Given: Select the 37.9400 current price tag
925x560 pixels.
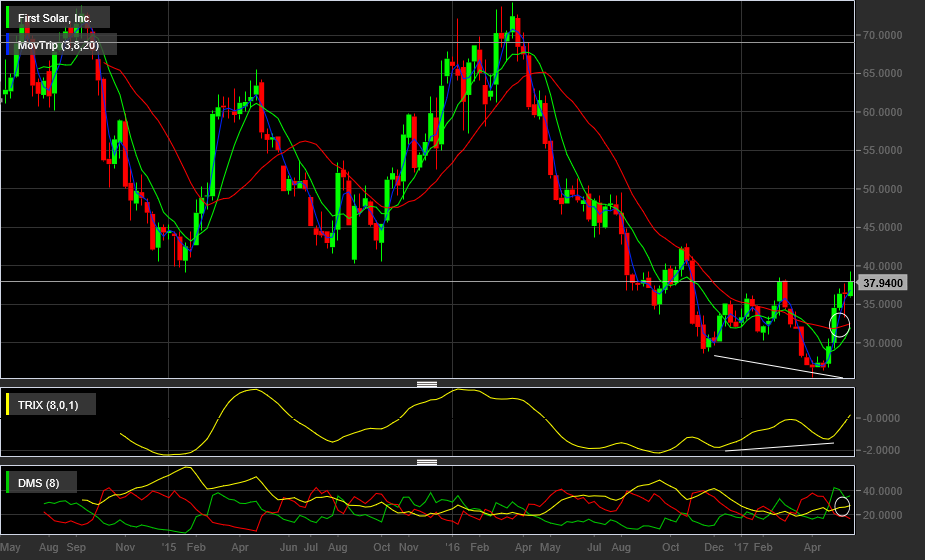Looking at the screenshot, I should (x=883, y=283).
